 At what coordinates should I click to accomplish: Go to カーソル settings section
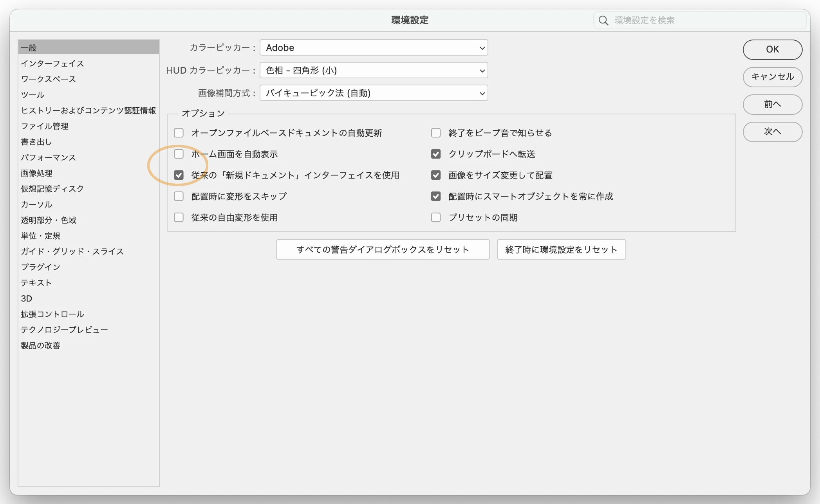pos(36,204)
